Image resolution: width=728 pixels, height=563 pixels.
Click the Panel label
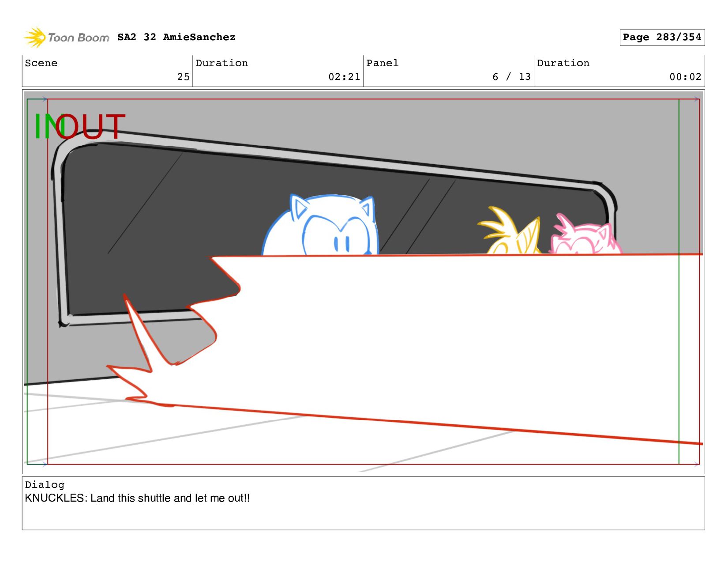pyautogui.click(x=383, y=63)
